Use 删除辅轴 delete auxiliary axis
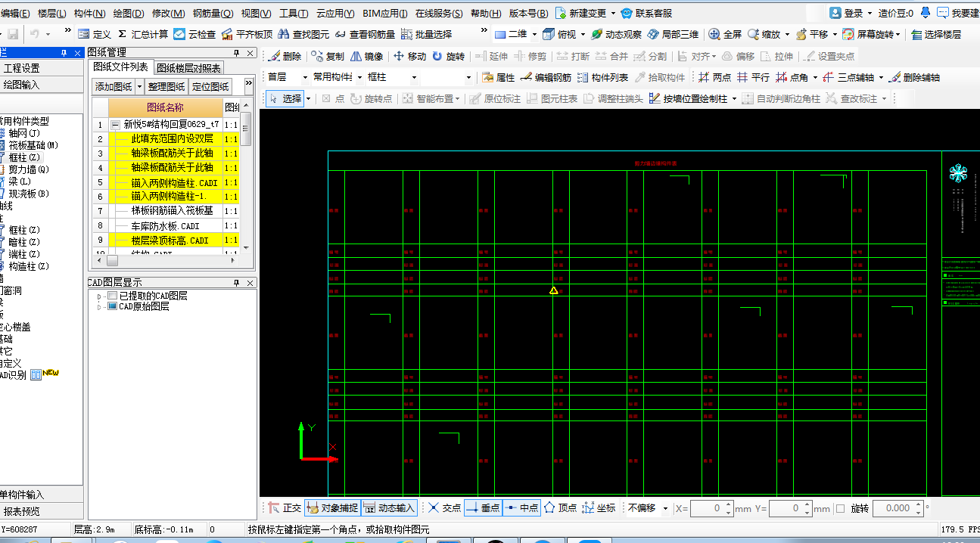This screenshot has height=543, width=980. pyautogui.click(x=914, y=77)
